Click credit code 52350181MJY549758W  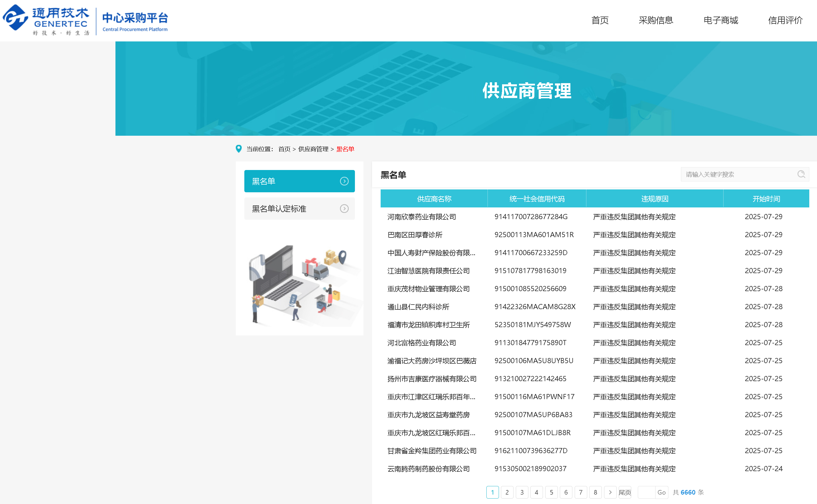pyautogui.click(x=532, y=325)
